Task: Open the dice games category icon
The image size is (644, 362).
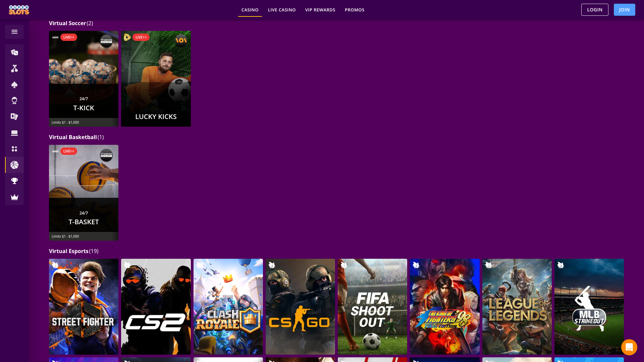Action: pos(14,52)
